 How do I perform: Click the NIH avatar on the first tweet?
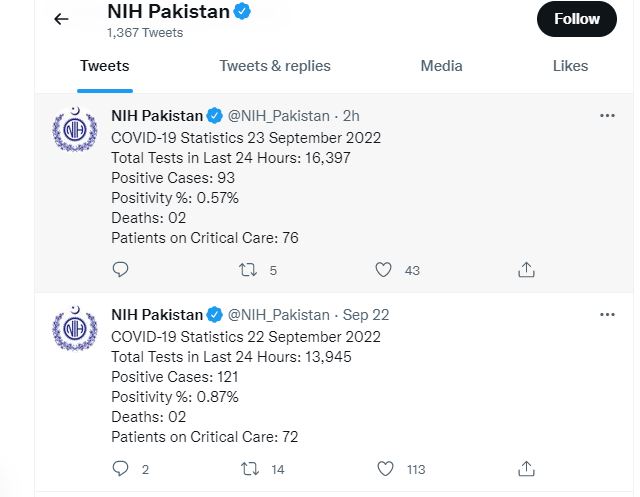(75, 129)
